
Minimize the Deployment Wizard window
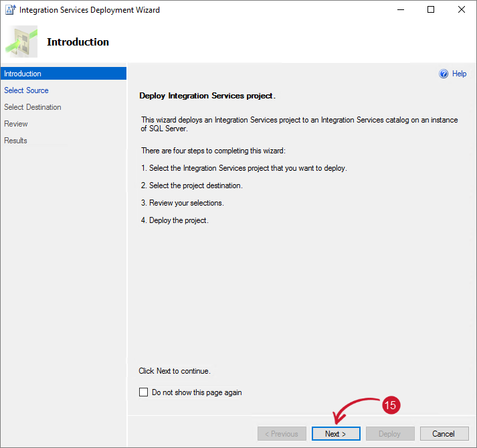(401, 10)
